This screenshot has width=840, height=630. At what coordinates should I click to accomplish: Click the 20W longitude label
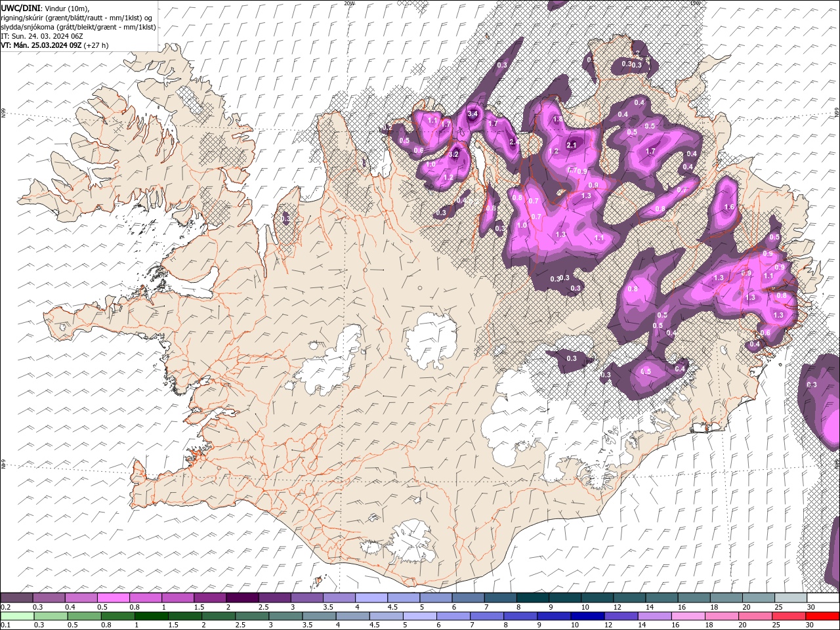click(x=349, y=3)
